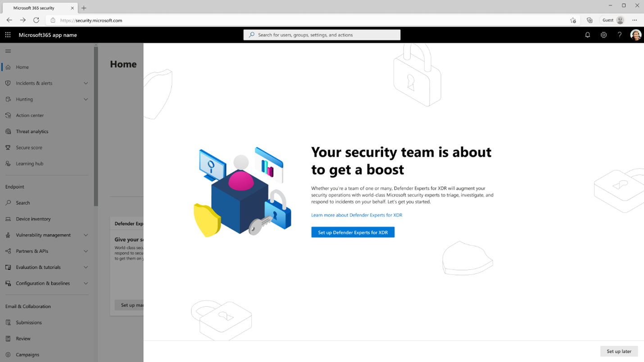Expand the Configuration & baselines chevron

click(86, 284)
